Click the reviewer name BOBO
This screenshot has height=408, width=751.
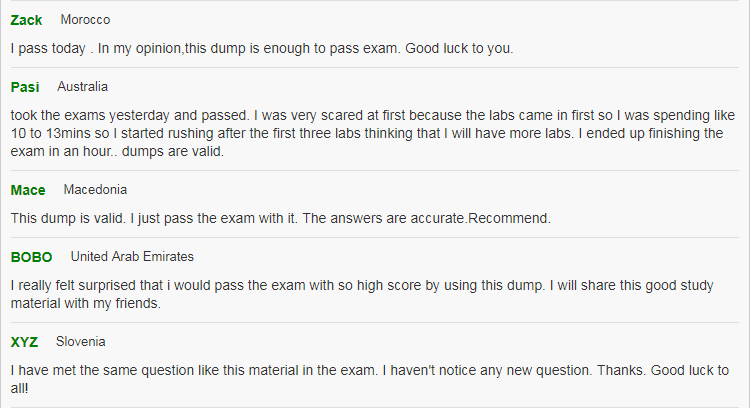tap(32, 257)
